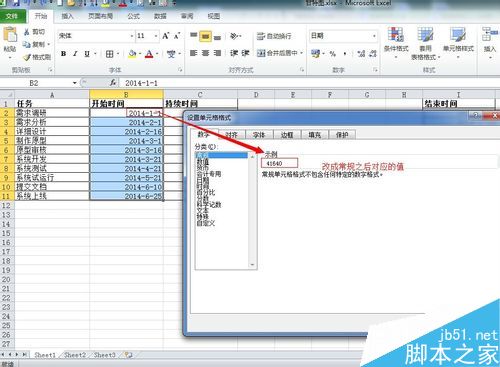The image size is (500, 367).
Task: Apply the comma style separator
Action: click(344, 53)
